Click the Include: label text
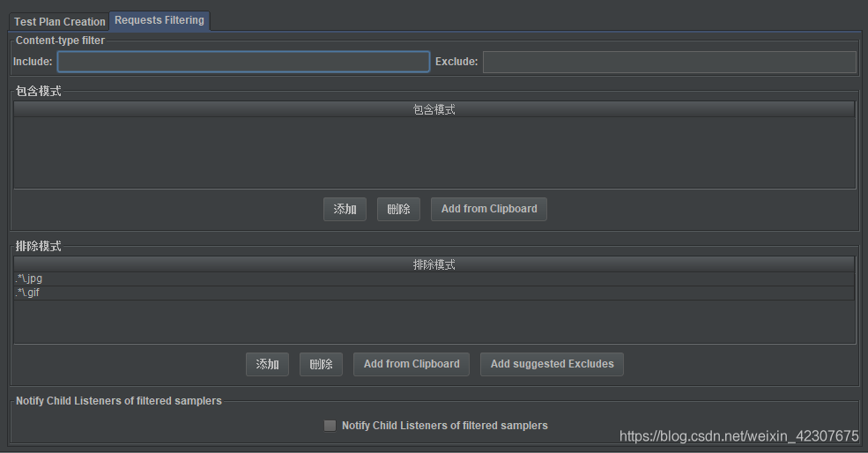868x453 pixels. [33, 62]
